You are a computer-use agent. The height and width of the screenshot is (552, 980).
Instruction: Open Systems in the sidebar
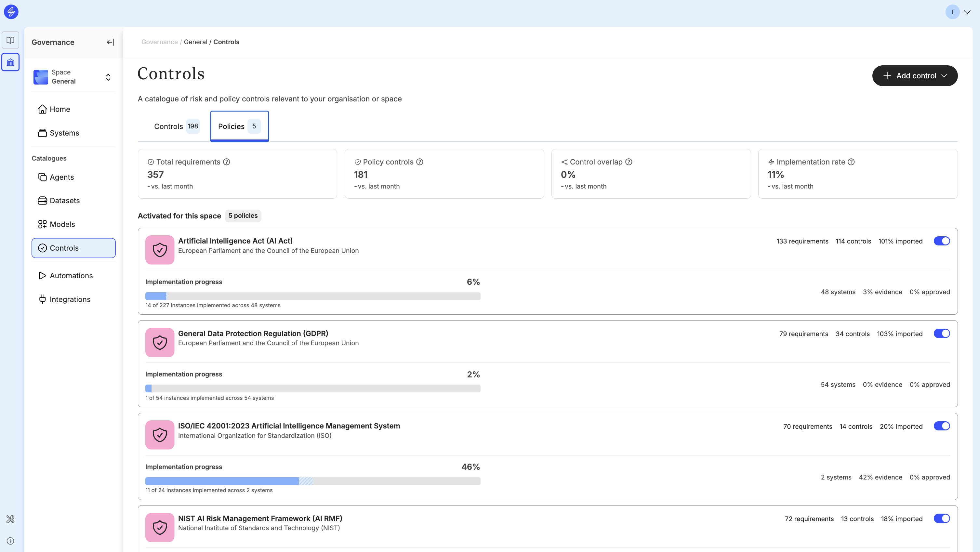click(x=73, y=133)
